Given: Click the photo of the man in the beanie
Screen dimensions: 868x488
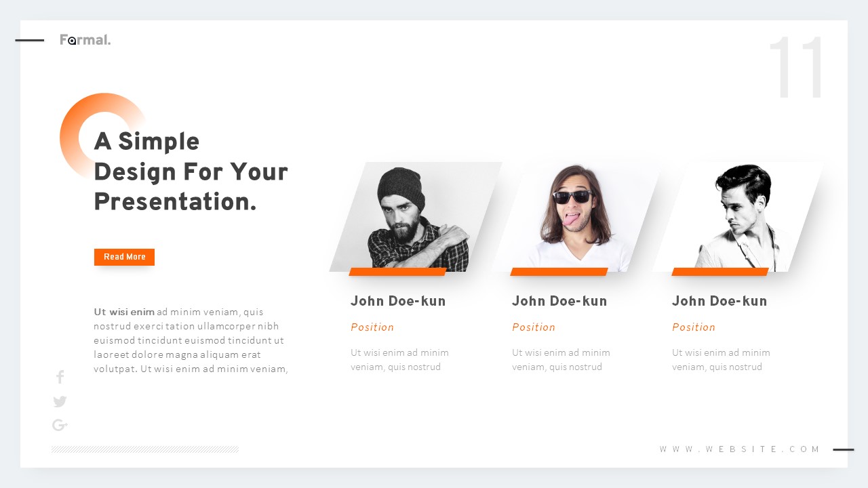Looking at the screenshot, I should click(x=407, y=213).
